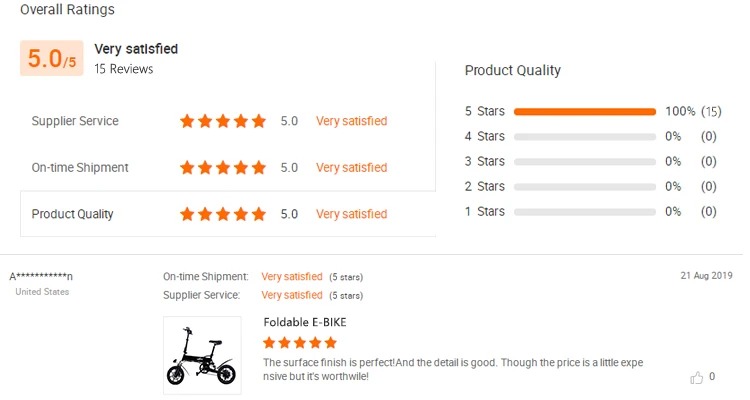Click the thumbs-up helpful icon
750x400 pixels.
(697, 377)
